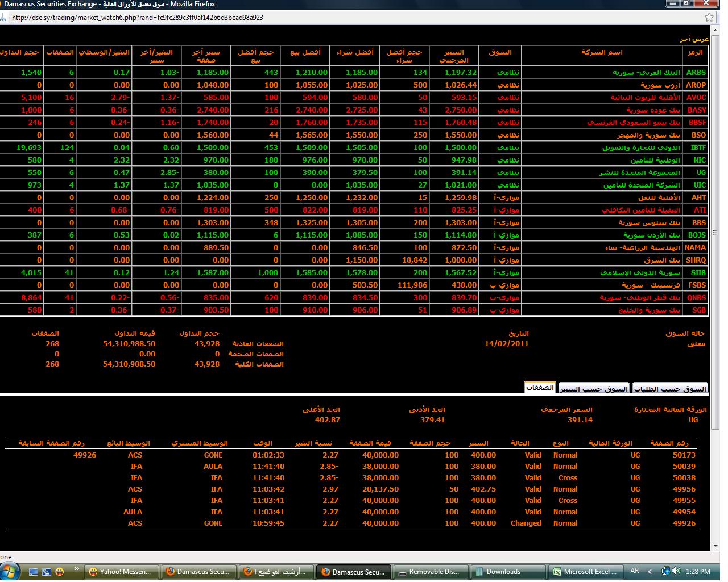Select the BBS symbol
Image resolution: width=728 pixels, height=582 pixels.
(699, 223)
